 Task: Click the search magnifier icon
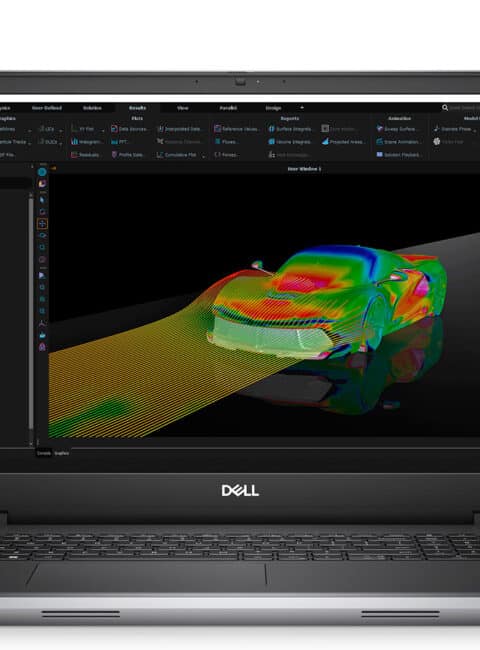pos(445,108)
